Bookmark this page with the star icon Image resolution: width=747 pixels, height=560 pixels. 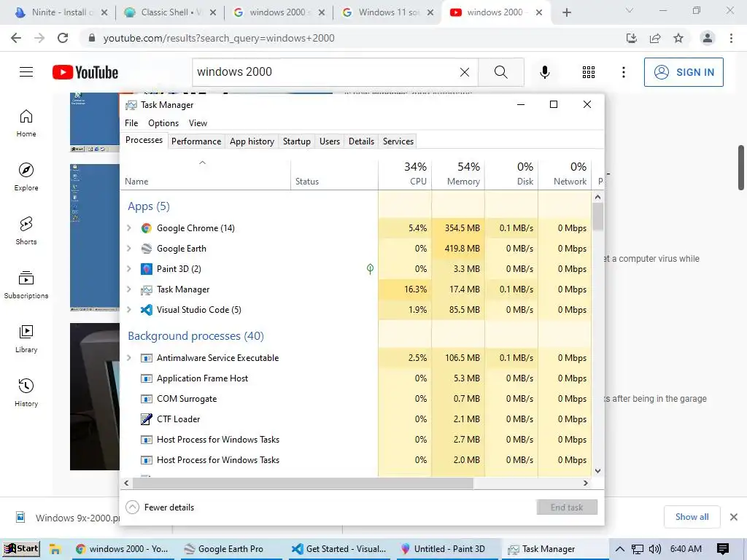678,38
